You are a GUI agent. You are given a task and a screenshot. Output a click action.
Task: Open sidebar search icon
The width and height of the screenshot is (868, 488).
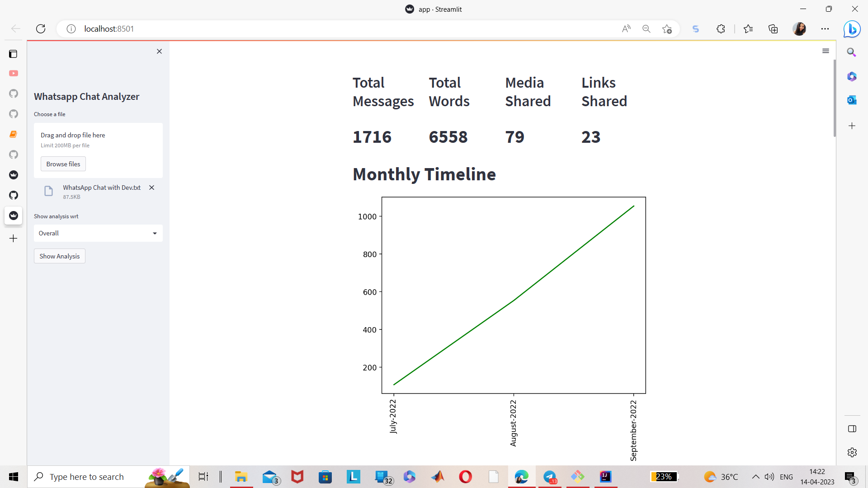click(x=852, y=52)
